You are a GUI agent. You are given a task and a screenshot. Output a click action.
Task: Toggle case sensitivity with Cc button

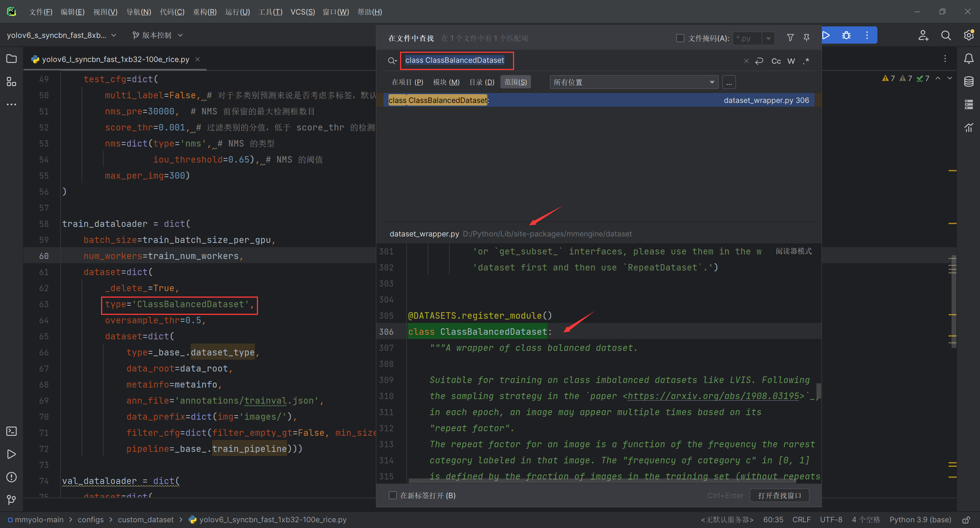(776, 60)
